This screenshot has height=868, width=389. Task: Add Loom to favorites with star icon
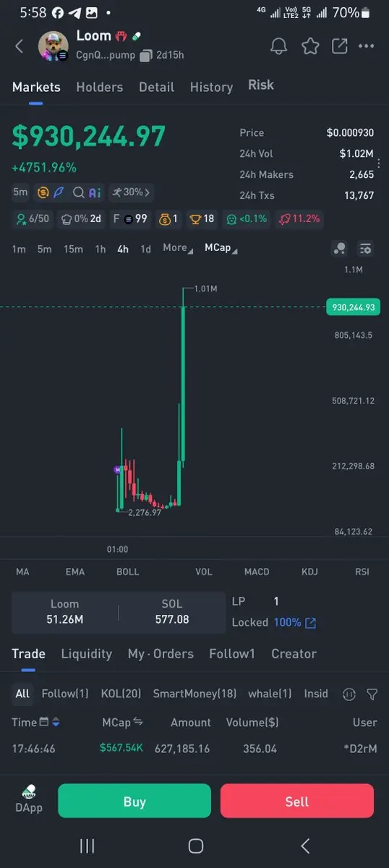[x=310, y=46]
